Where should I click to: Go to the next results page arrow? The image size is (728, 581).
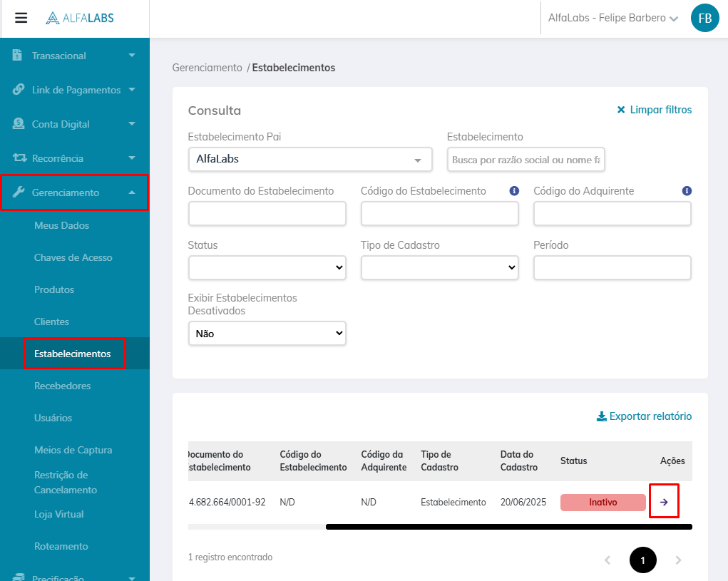tap(678, 560)
